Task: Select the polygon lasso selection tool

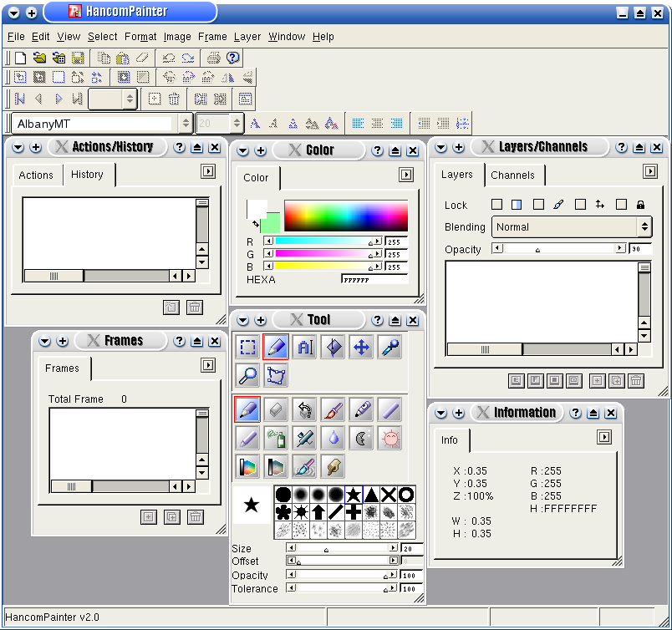Action: pos(276,375)
